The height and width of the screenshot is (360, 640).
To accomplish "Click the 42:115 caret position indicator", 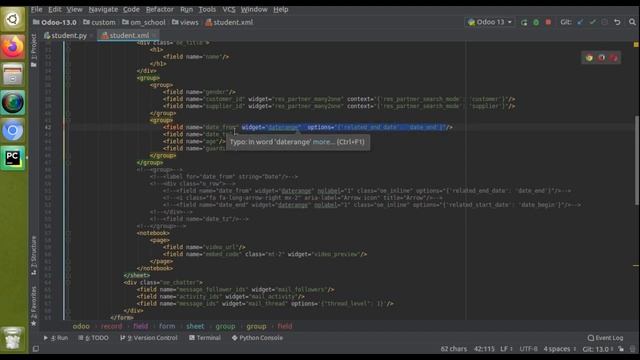I will (x=484, y=349).
